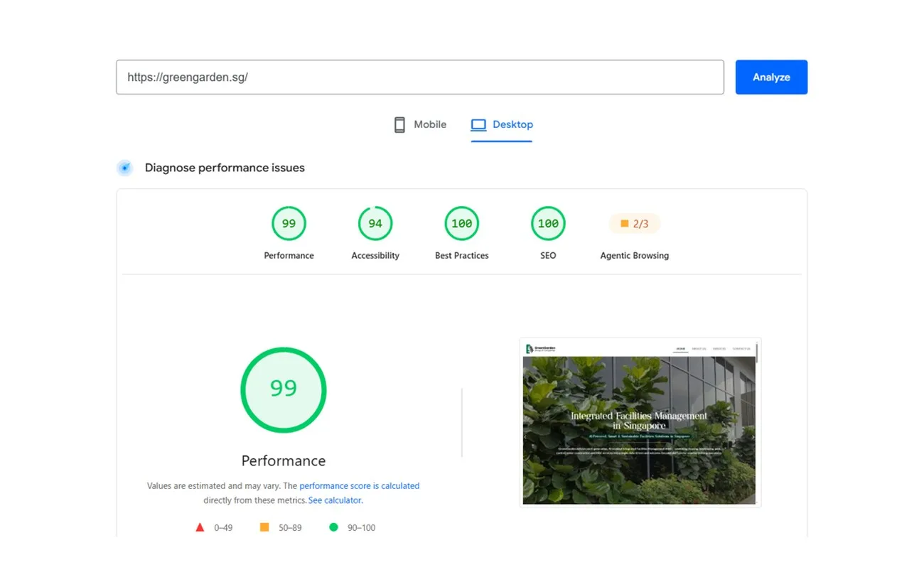The height and width of the screenshot is (587, 924).
Task: Open the SEO 100 score gauge
Action: click(x=548, y=224)
